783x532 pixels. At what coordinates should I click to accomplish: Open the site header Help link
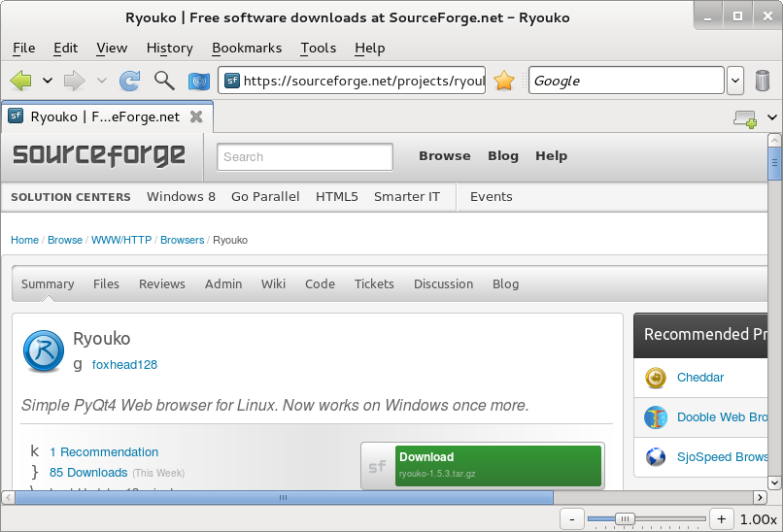click(x=551, y=155)
